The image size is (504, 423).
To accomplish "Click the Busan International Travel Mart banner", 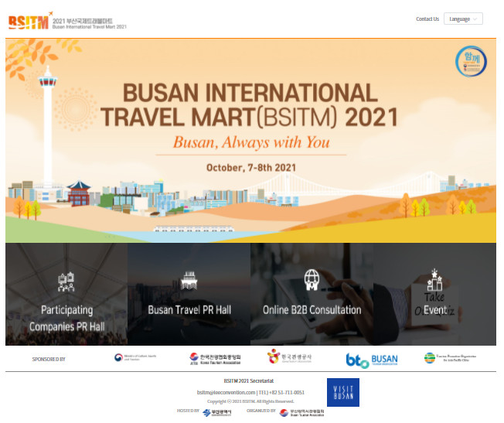I will [x=250, y=140].
